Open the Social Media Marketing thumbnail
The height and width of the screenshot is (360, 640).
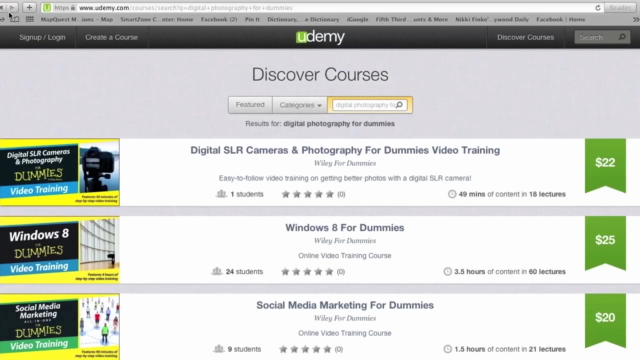60,327
